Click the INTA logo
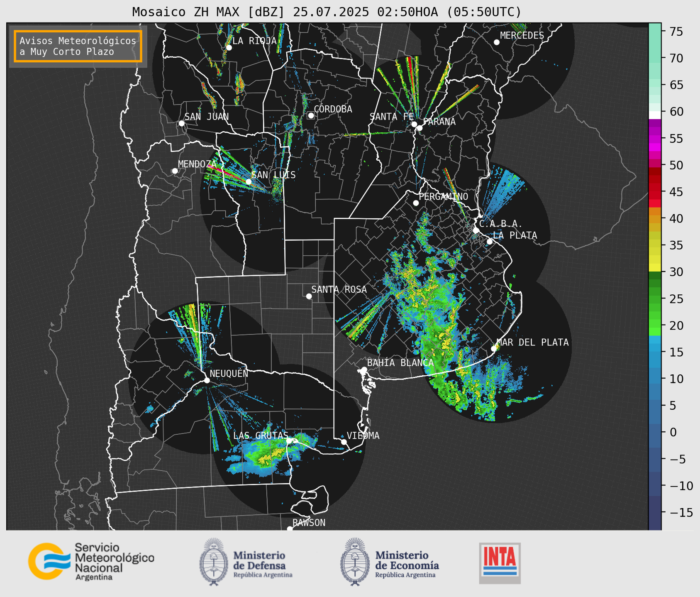 click(x=500, y=563)
